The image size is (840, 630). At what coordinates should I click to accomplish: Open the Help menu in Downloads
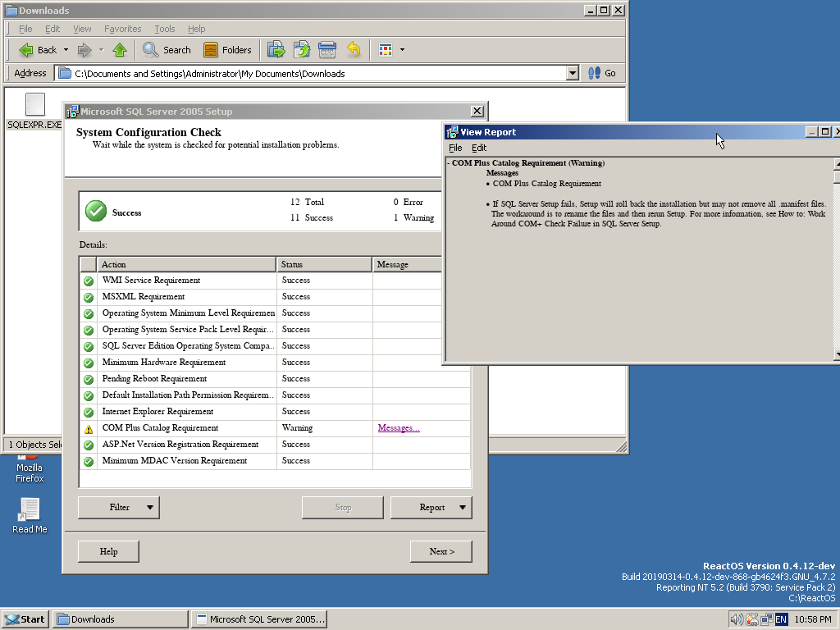(x=196, y=29)
